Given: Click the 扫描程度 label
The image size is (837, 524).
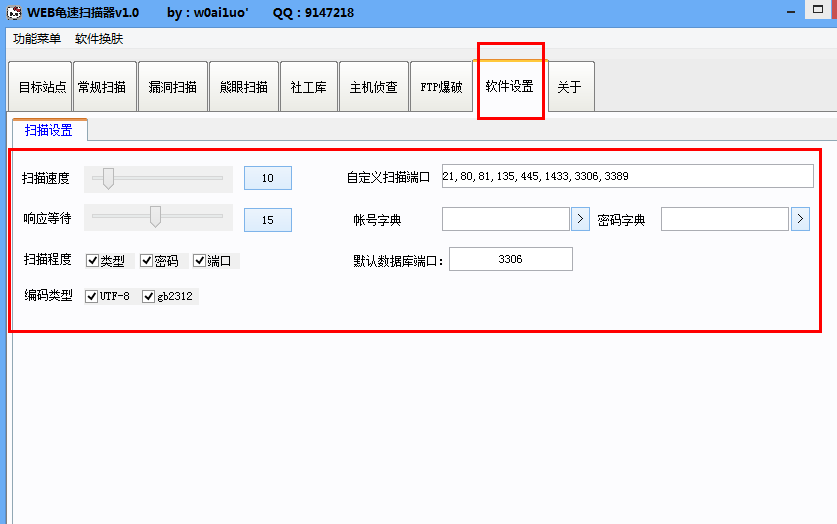Looking at the screenshot, I should (48, 259).
